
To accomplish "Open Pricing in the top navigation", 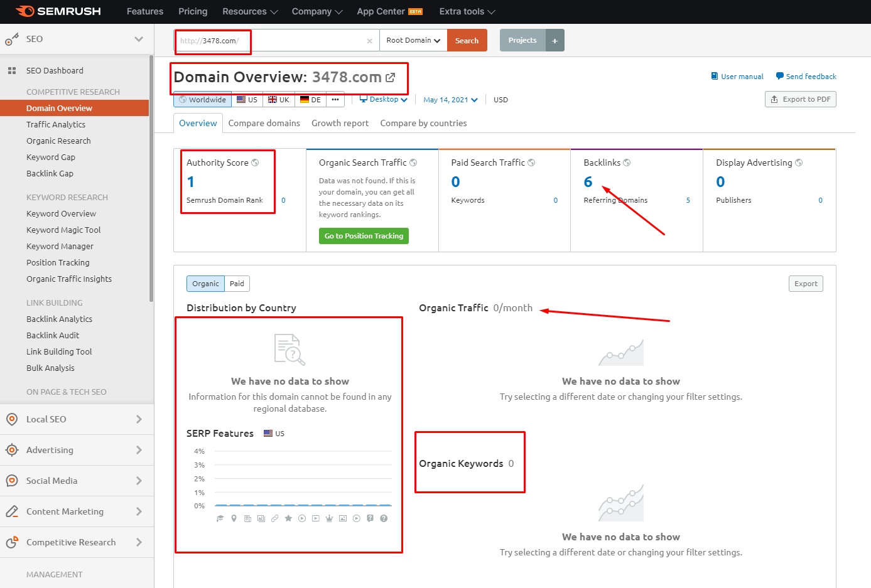I will [x=193, y=11].
